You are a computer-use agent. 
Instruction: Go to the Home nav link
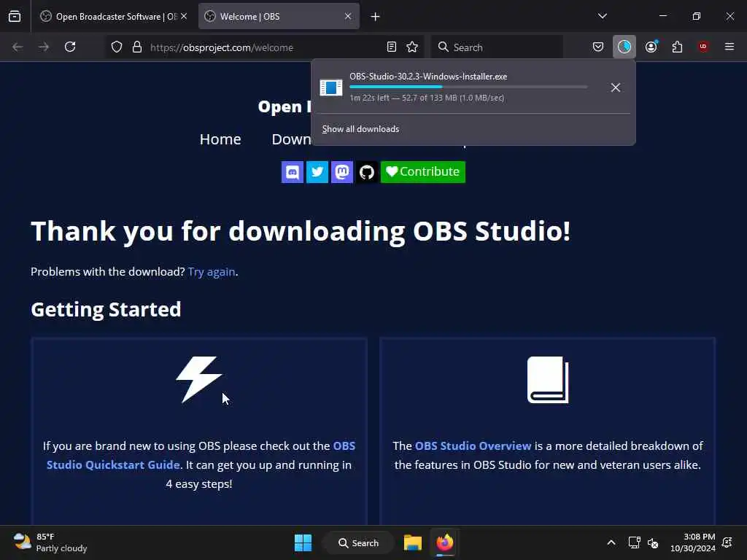220,139
